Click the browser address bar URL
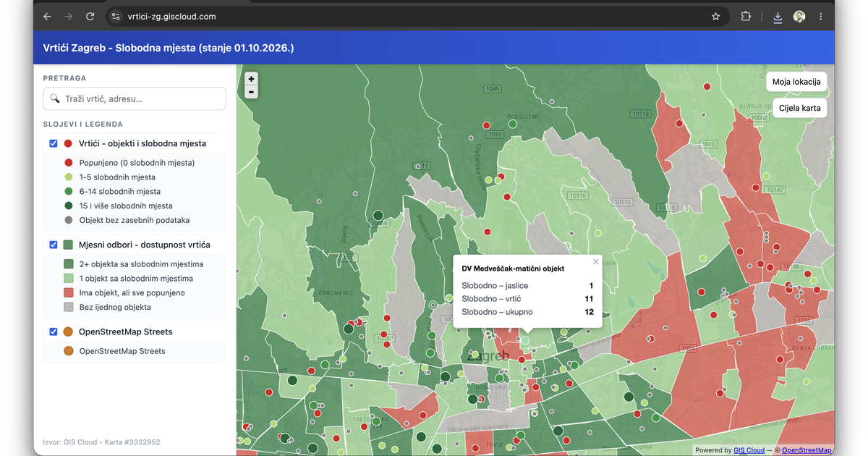 pos(171,17)
